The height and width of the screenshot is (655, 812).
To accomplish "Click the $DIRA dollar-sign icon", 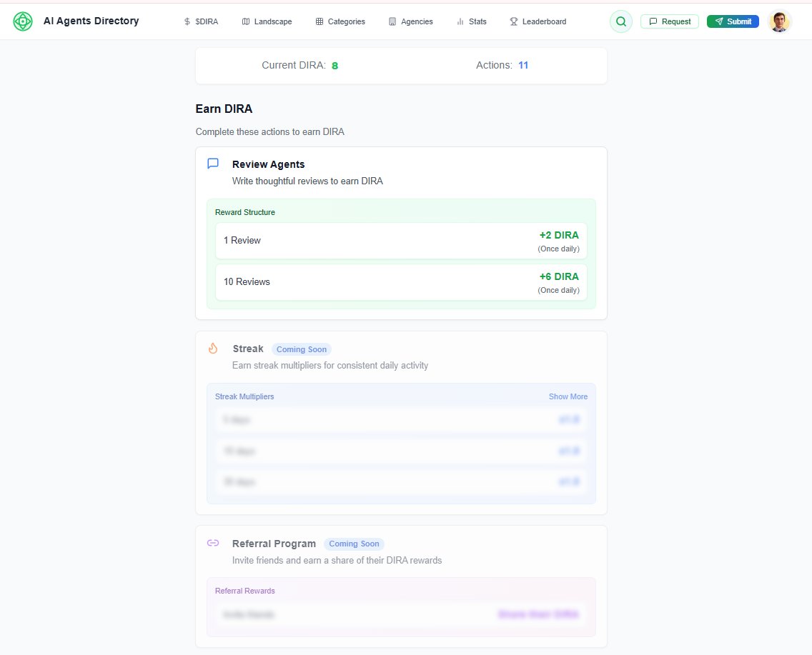I will tap(187, 21).
